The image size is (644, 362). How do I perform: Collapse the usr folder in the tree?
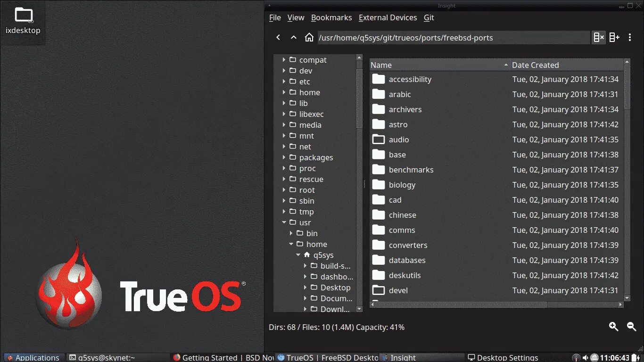pyautogui.click(x=284, y=222)
